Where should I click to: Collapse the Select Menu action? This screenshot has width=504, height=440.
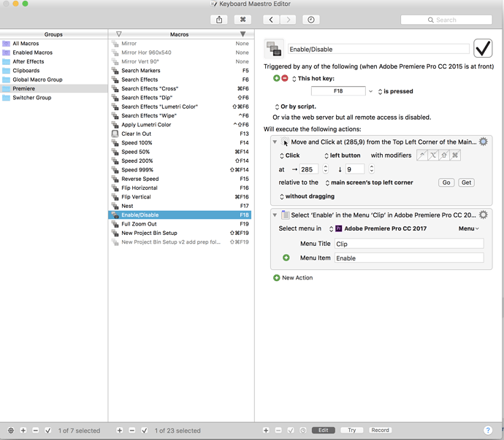pos(275,215)
